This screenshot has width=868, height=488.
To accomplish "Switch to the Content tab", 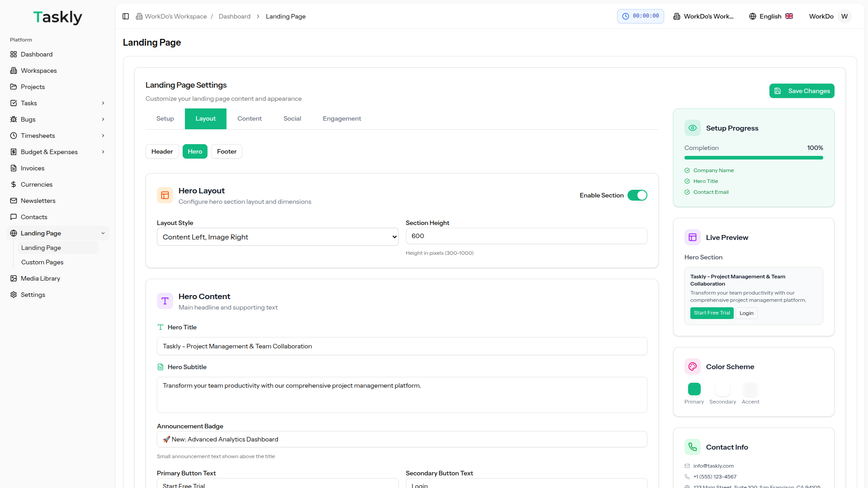I will coord(249,118).
